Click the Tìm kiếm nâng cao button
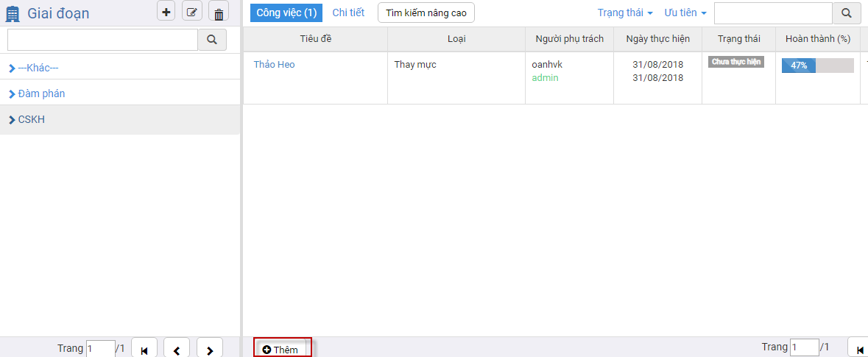Screen dimensions: 868x357 [x=426, y=13]
